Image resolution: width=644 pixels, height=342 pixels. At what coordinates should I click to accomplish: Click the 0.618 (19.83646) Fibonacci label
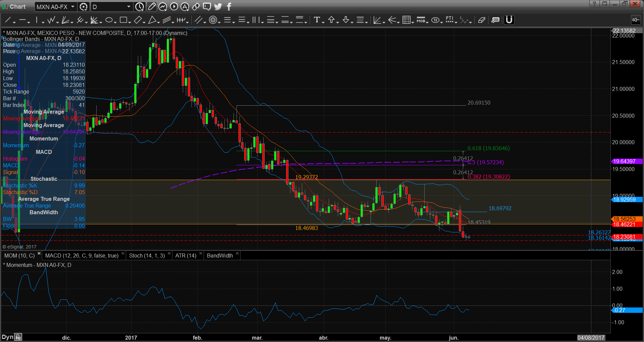click(x=489, y=148)
